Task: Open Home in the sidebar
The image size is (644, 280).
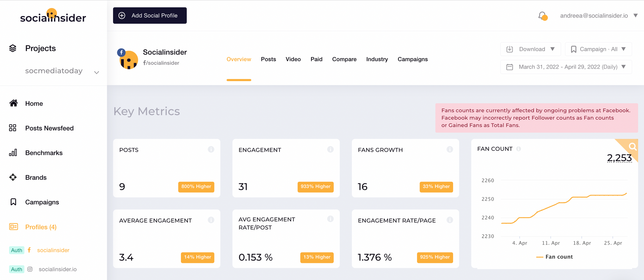Action: (34, 103)
